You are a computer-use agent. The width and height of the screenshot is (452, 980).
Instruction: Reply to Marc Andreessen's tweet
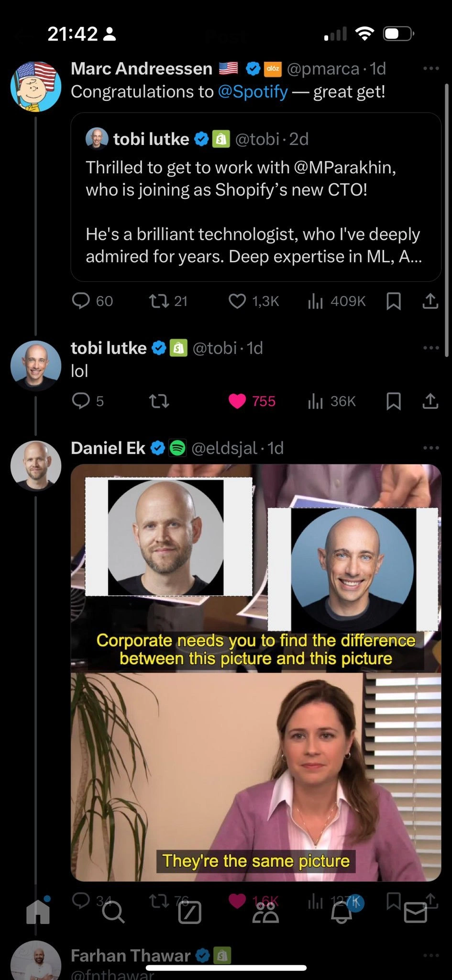point(81,301)
